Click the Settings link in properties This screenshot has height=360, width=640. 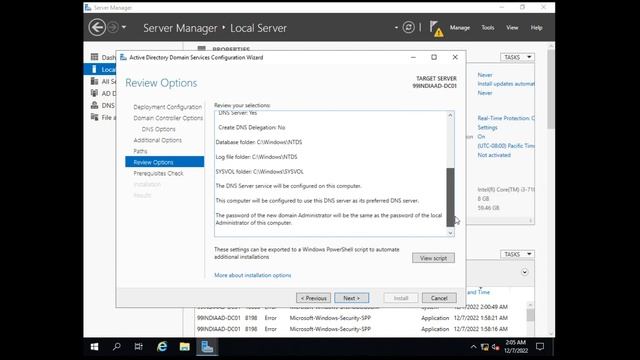point(487,127)
